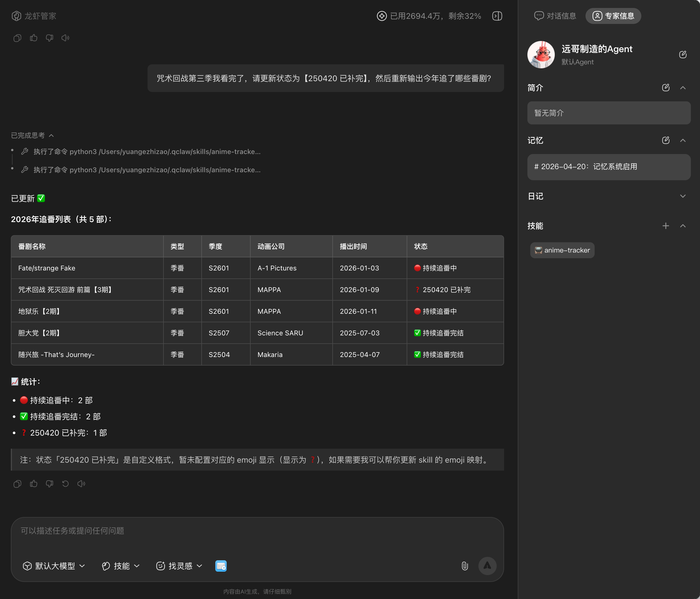
Task: Click the anime-tracker skill chip
Action: click(562, 250)
